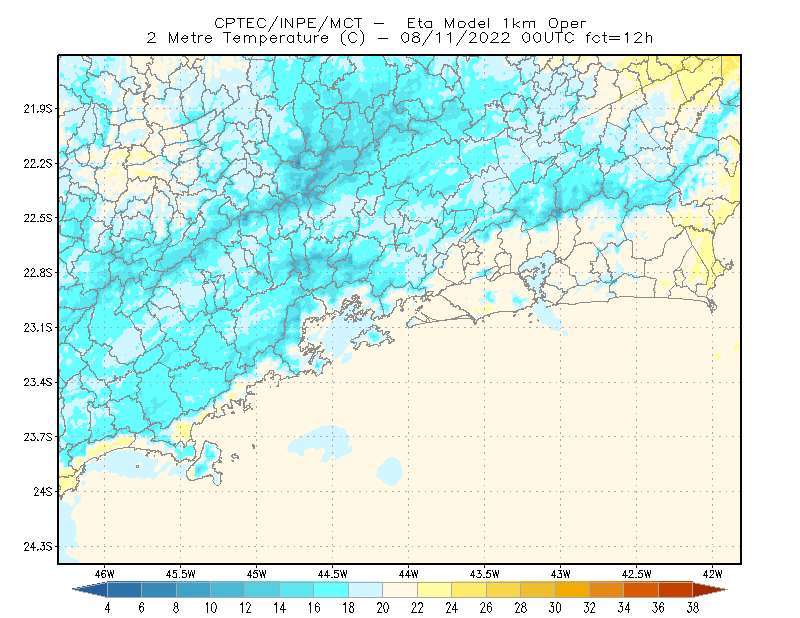Click the 21.9S latitude axis label

pos(38,109)
